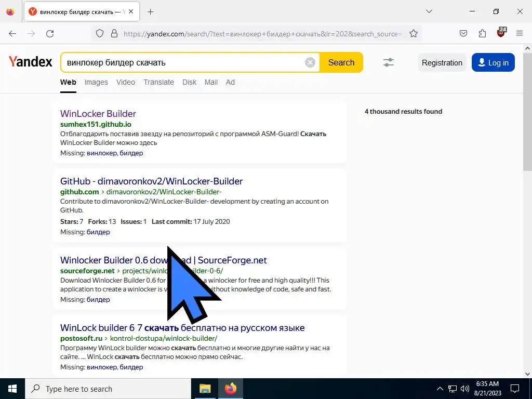The height and width of the screenshot is (399, 532).
Task: Click the Log in button
Action: (493, 63)
